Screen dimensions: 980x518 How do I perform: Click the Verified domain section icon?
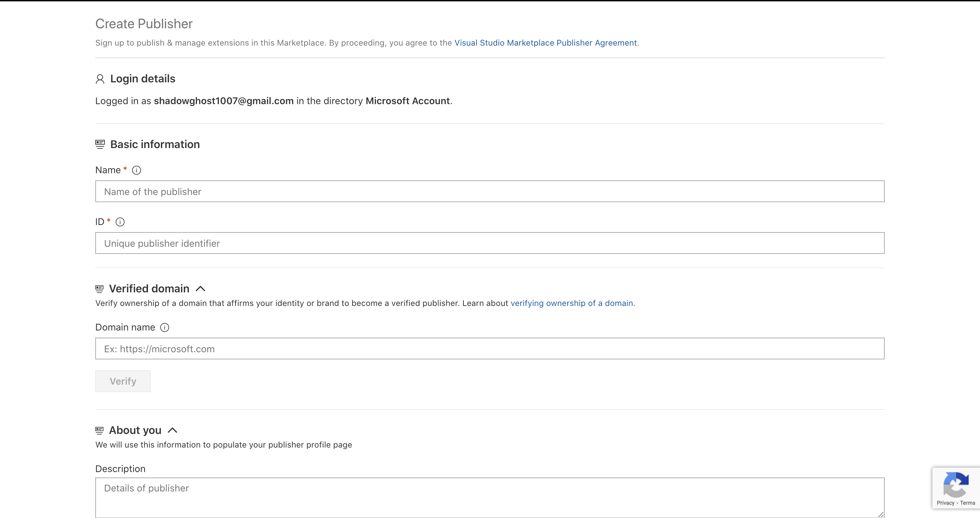pos(99,289)
